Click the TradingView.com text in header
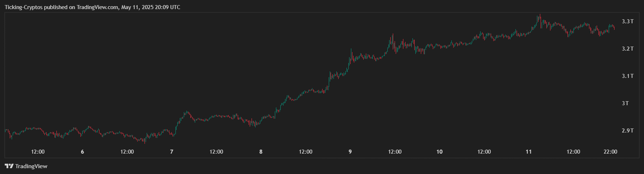Image resolution: width=644 pixels, height=174 pixels. (97, 7)
